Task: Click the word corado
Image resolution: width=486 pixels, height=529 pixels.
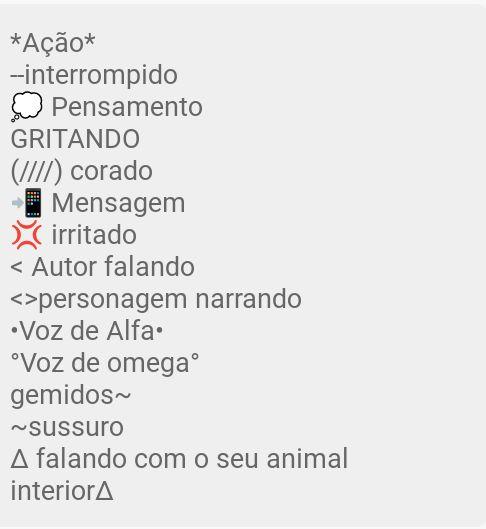Action: [111, 171]
